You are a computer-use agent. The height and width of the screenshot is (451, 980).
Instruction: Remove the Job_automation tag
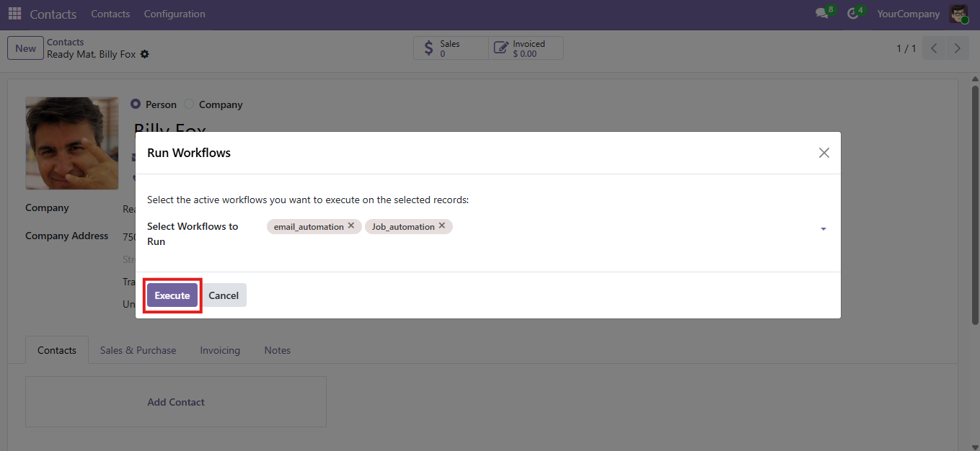pyautogui.click(x=442, y=225)
